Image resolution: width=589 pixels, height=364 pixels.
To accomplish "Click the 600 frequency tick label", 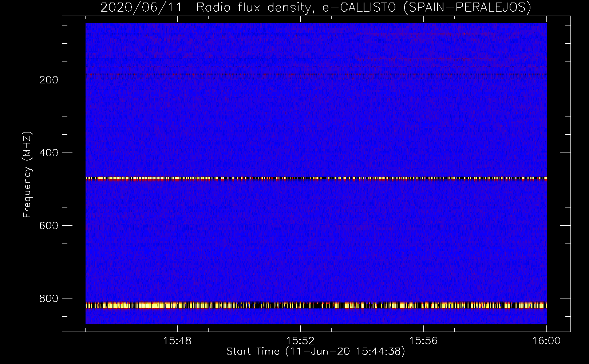I will [49, 226].
